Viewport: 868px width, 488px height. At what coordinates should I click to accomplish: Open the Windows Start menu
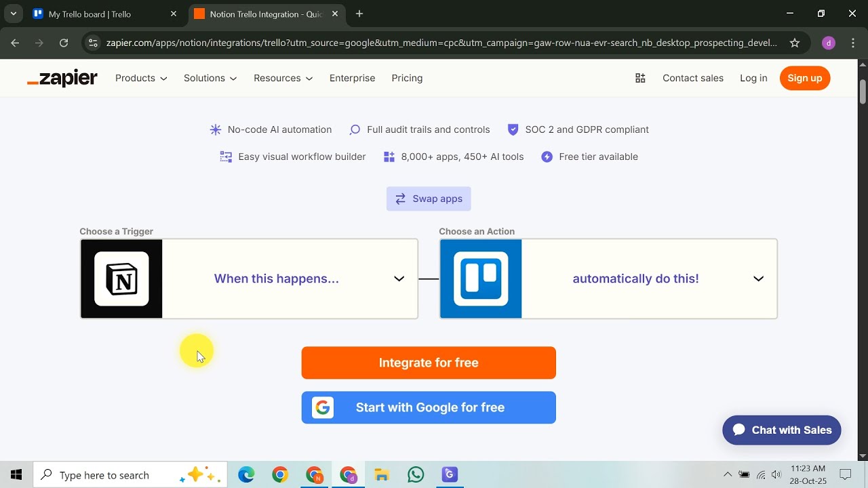pos(16,475)
